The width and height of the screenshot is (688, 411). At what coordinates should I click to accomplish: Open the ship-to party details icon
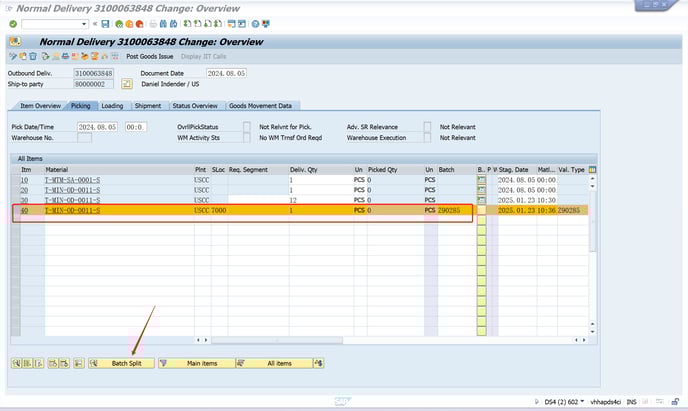point(127,85)
